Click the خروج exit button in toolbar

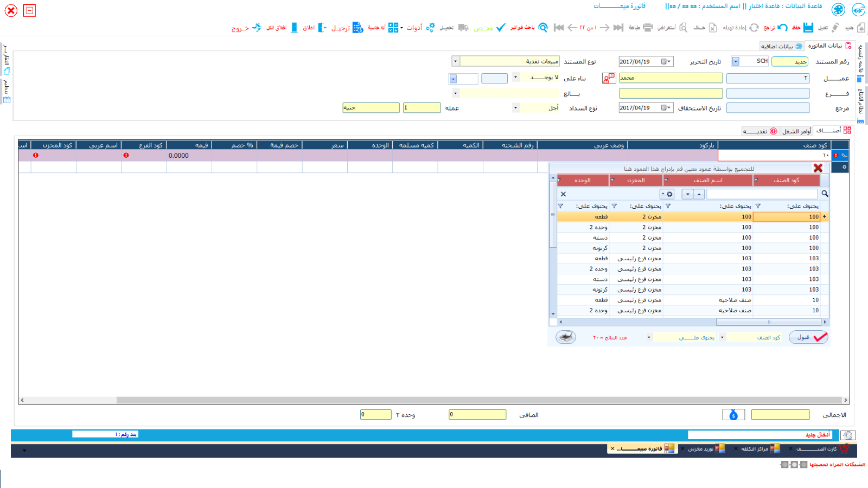246,28
